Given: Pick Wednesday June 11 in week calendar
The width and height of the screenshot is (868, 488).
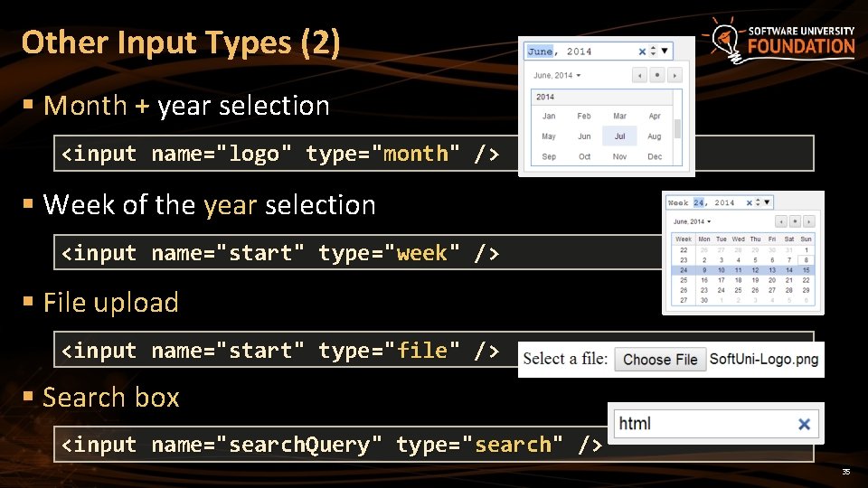Looking at the screenshot, I should point(738,270).
